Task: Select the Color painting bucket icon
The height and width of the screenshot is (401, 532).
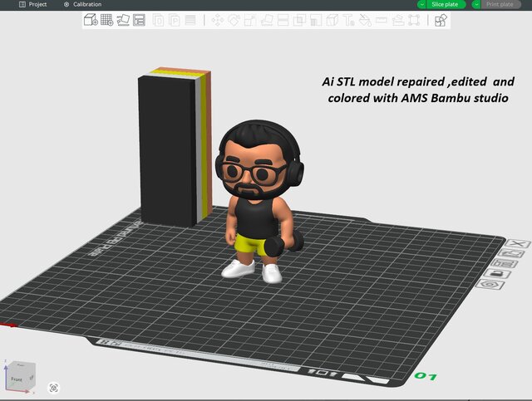Action: (365, 20)
